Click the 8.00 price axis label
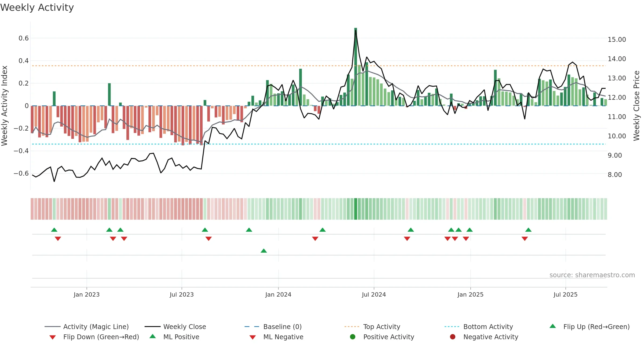 (615, 175)
